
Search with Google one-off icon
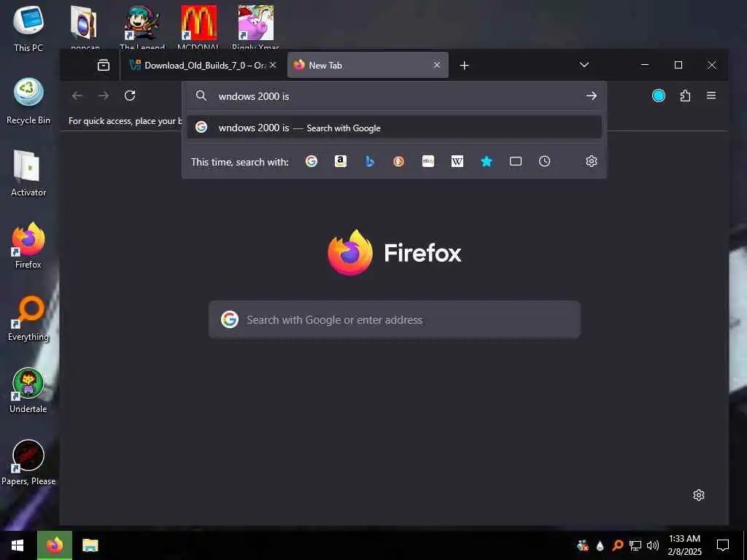(311, 161)
